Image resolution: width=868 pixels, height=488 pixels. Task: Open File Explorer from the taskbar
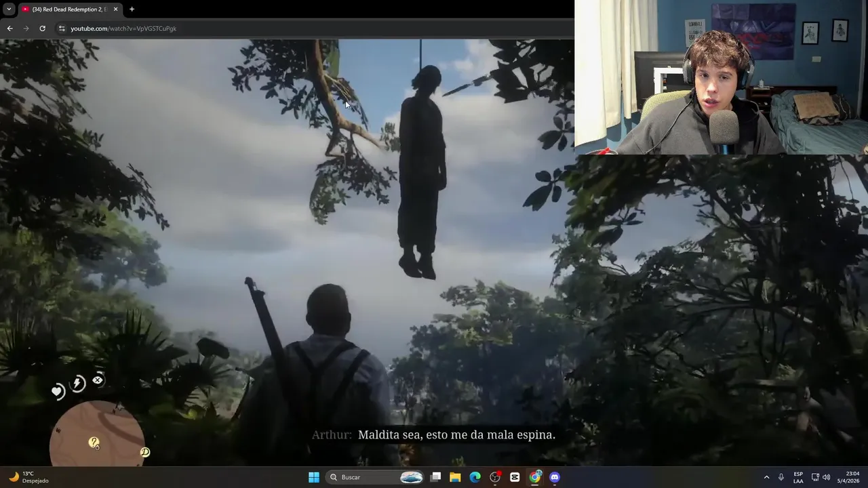click(x=456, y=477)
